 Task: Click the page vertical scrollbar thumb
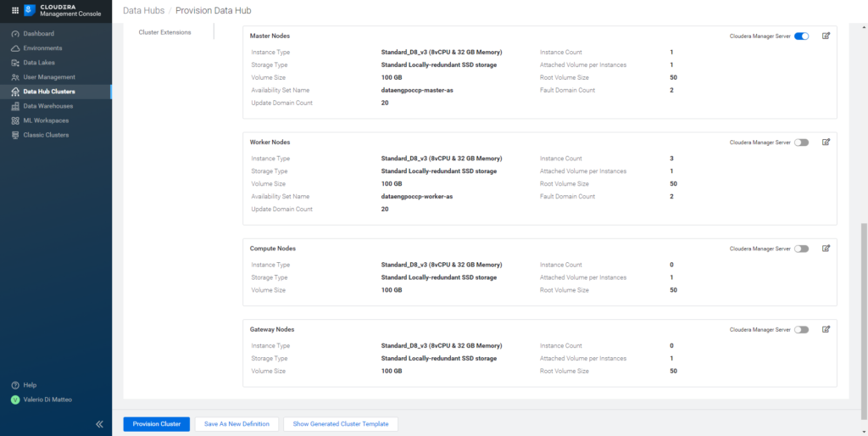(x=864, y=321)
